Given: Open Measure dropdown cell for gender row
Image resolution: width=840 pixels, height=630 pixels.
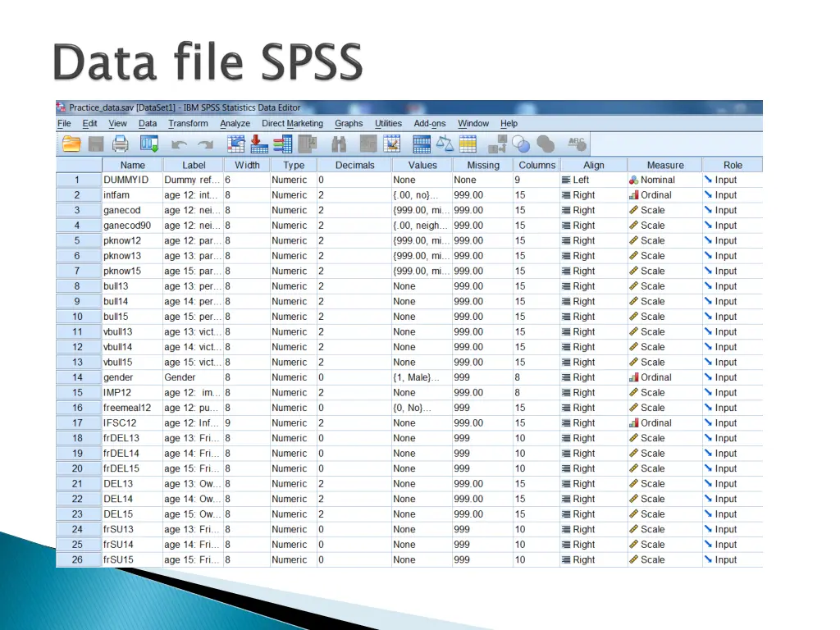Looking at the screenshot, I should [x=664, y=377].
